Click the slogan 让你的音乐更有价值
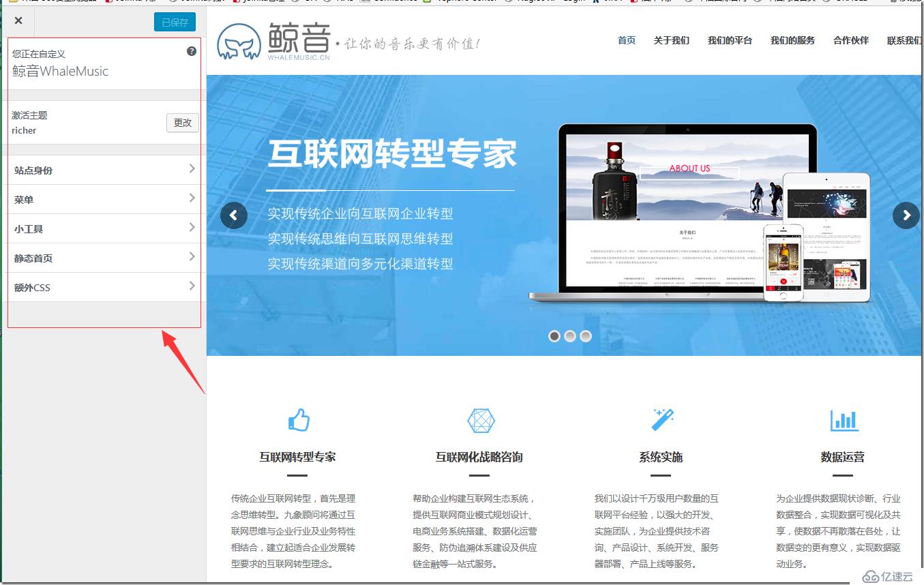The image size is (924, 585). (413, 44)
